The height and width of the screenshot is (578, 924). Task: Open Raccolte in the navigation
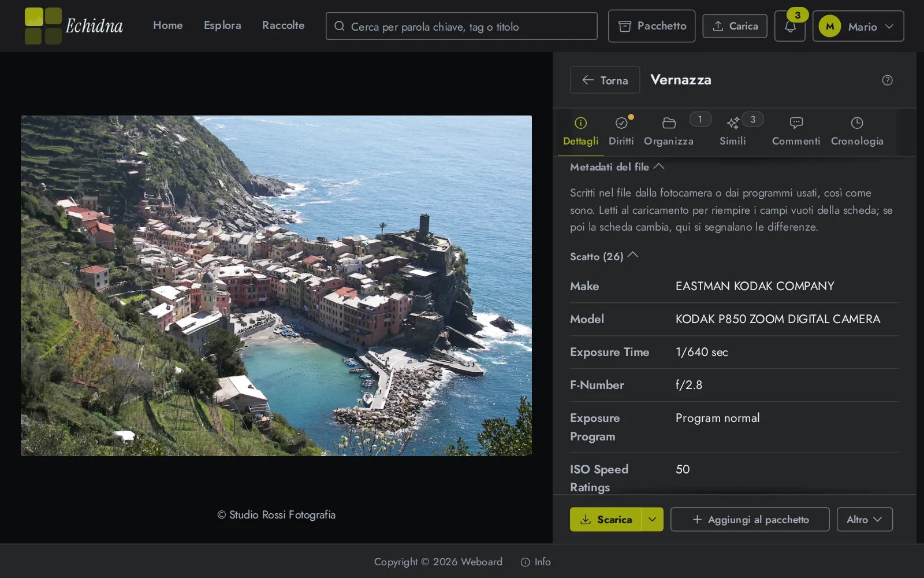pyautogui.click(x=283, y=25)
